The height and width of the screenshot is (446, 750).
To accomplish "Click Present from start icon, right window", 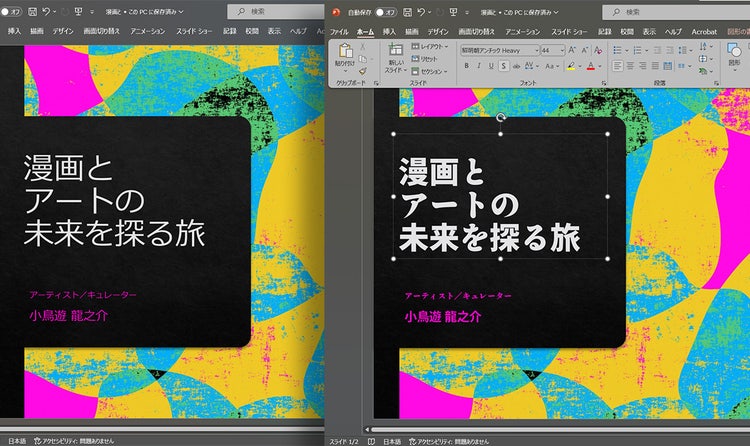I will [x=453, y=12].
